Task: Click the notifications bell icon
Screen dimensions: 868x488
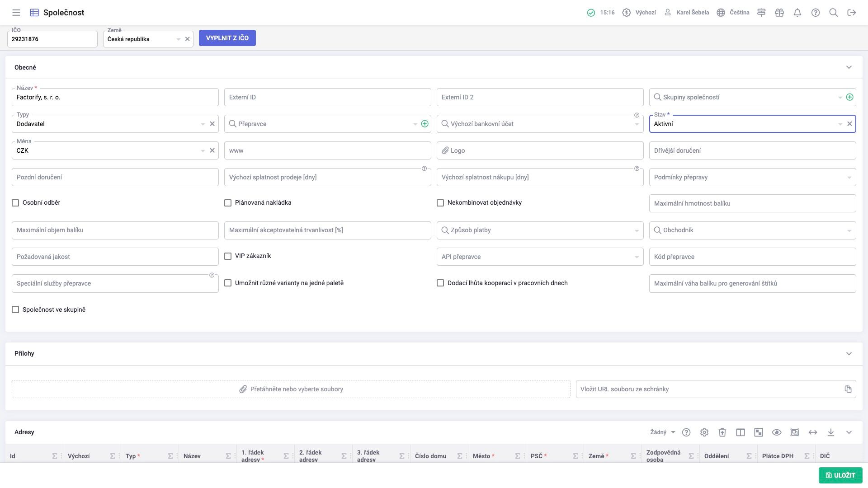Action: tap(797, 13)
